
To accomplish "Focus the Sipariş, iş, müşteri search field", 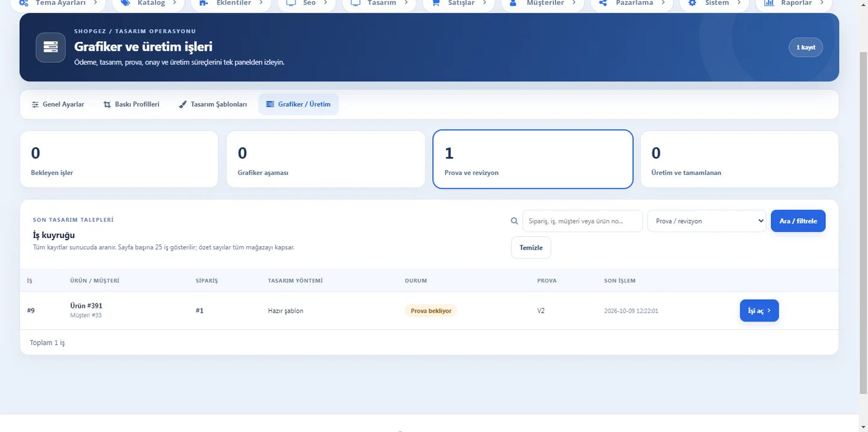I will click(582, 221).
